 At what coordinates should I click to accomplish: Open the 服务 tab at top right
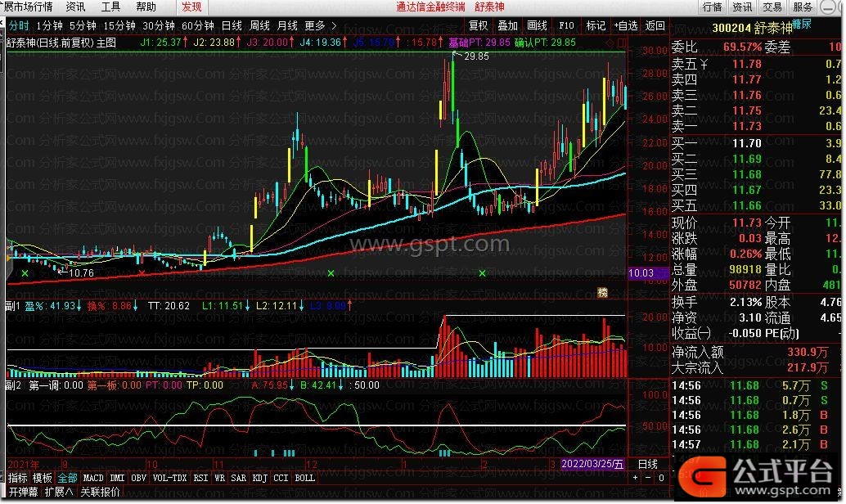803,7
